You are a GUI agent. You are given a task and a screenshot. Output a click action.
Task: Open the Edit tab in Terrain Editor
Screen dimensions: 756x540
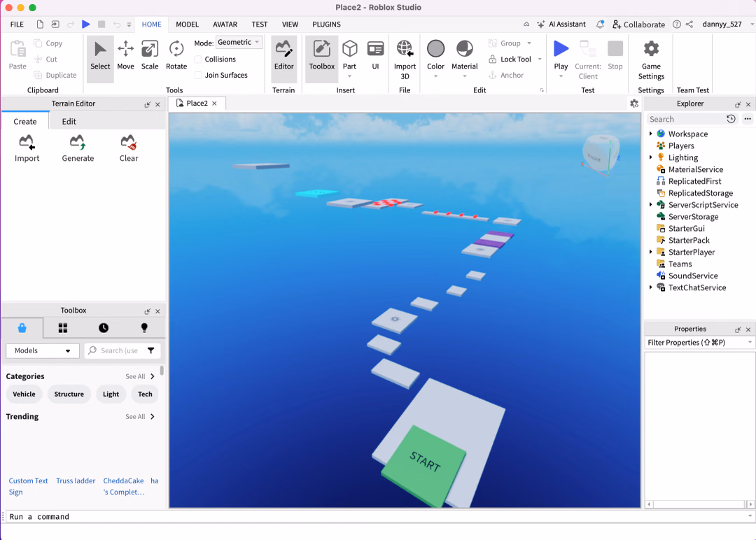tap(69, 122)
